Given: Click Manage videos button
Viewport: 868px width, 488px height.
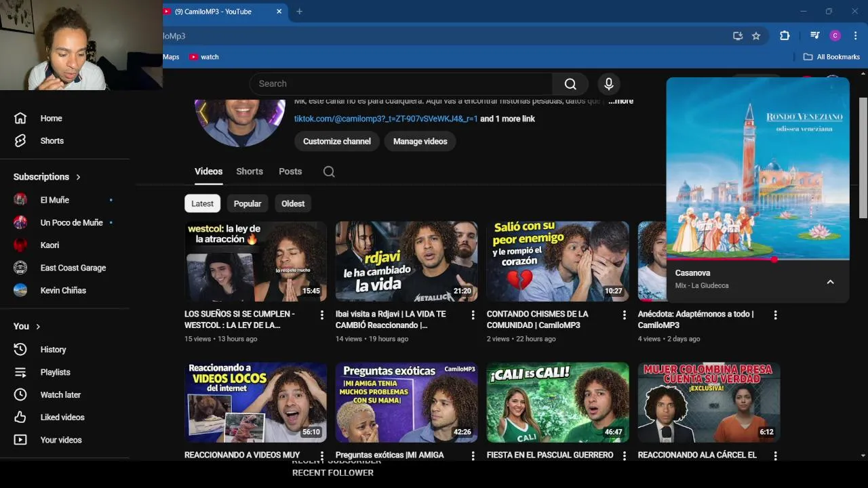Looking at the screenshot, I should pyautogui.click(x=420, y=141).
